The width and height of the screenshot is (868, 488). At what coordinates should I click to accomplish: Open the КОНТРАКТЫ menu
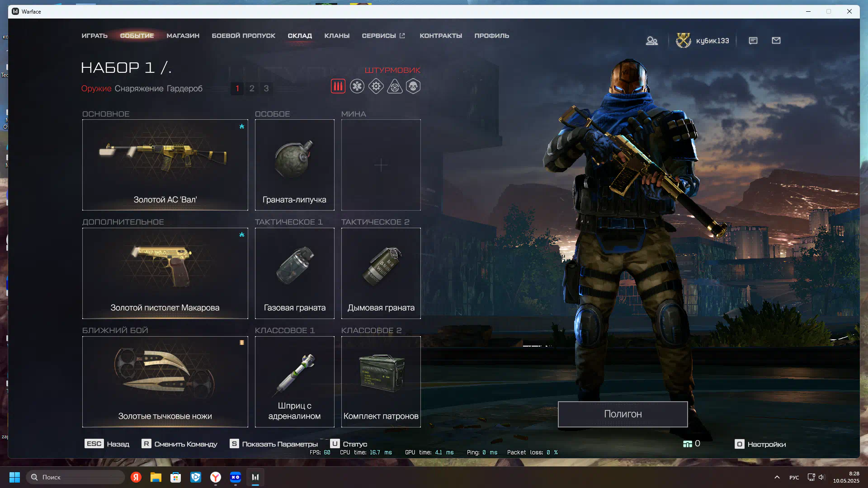tap(441, 36)
